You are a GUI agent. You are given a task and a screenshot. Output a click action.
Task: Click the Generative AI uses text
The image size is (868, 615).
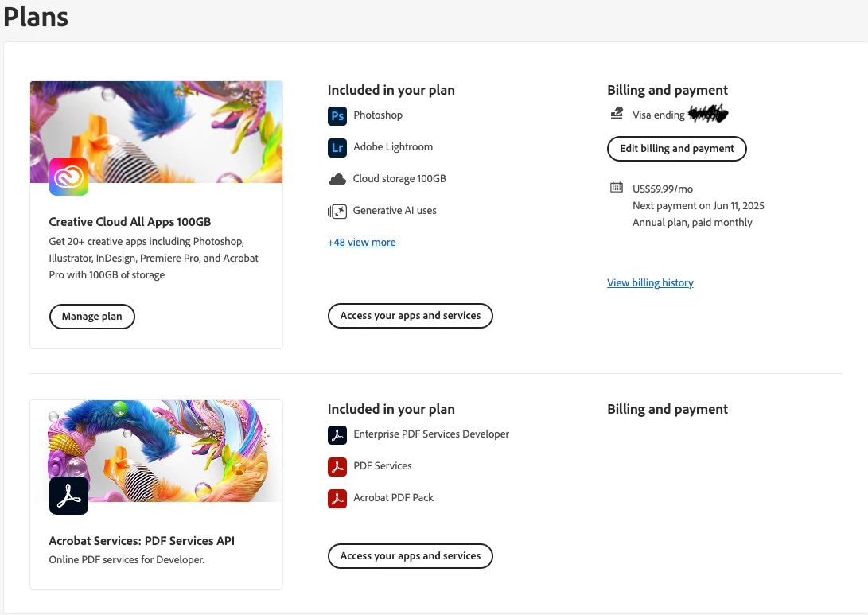[x=395, y=210]
